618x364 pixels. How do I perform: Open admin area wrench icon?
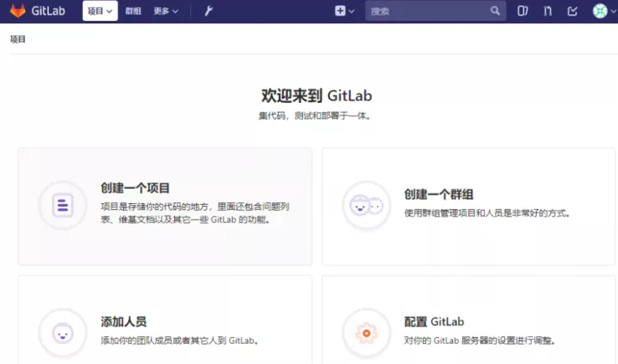(209, 11)
